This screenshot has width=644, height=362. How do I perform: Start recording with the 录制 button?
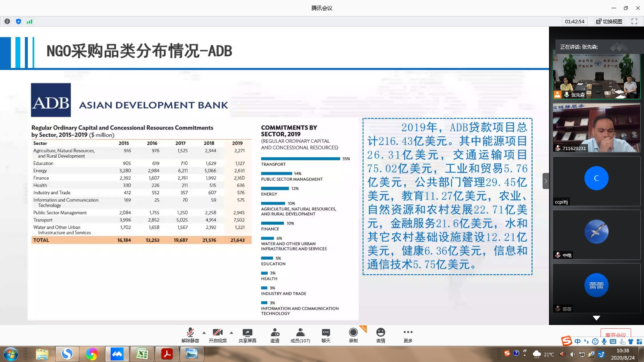click(353, 335)
